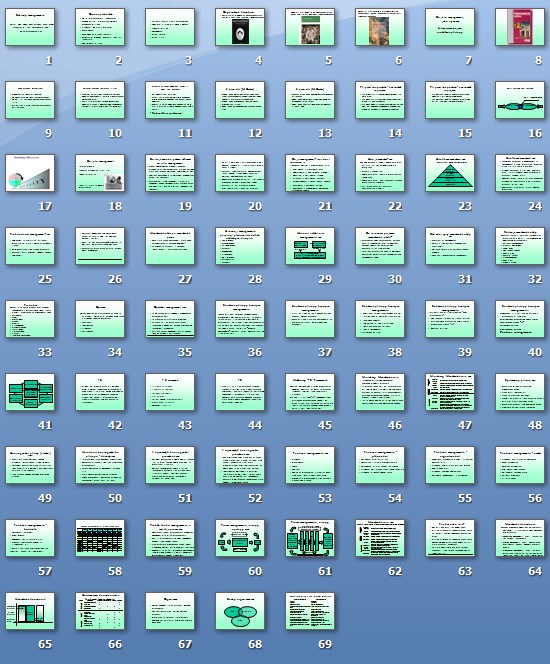Select slide 60 with the cycle diagram
The height and width of the screenshot is (664, 550).
(x=240, y=538)
